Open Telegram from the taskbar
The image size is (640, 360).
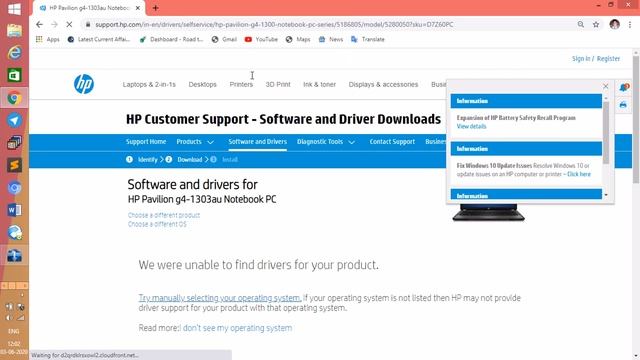tap(14, 120)
